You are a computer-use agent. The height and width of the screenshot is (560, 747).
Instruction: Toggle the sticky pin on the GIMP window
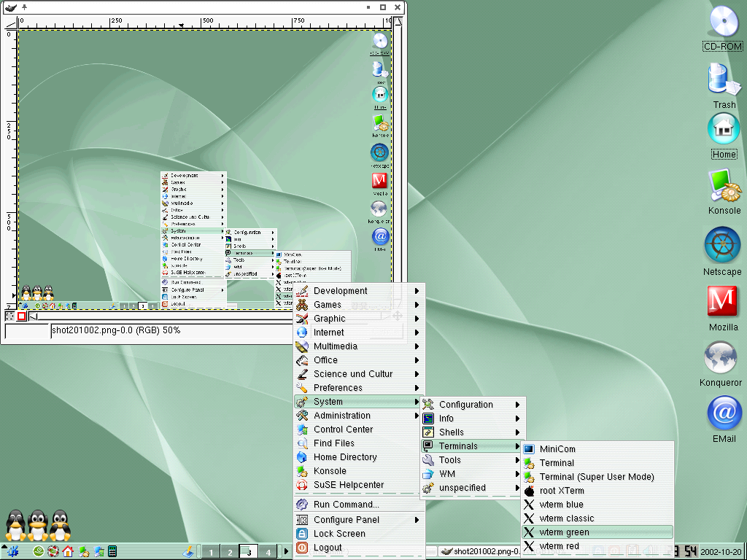click(x=25, y=7)
